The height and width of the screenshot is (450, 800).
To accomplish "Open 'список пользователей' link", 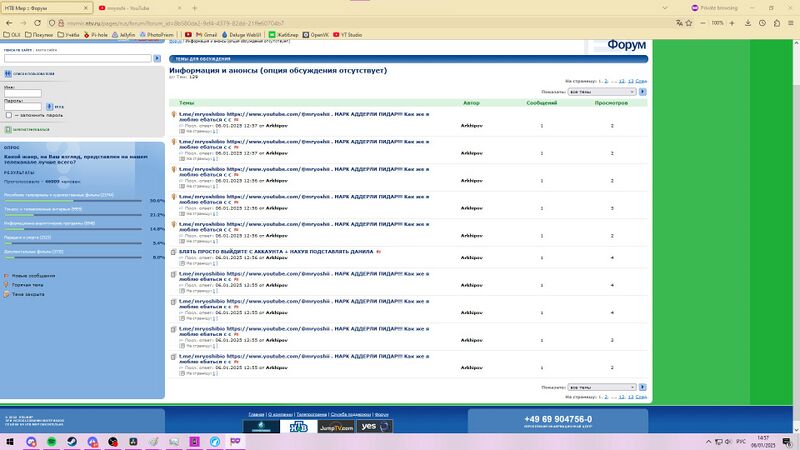I will [x=33, y=74].
